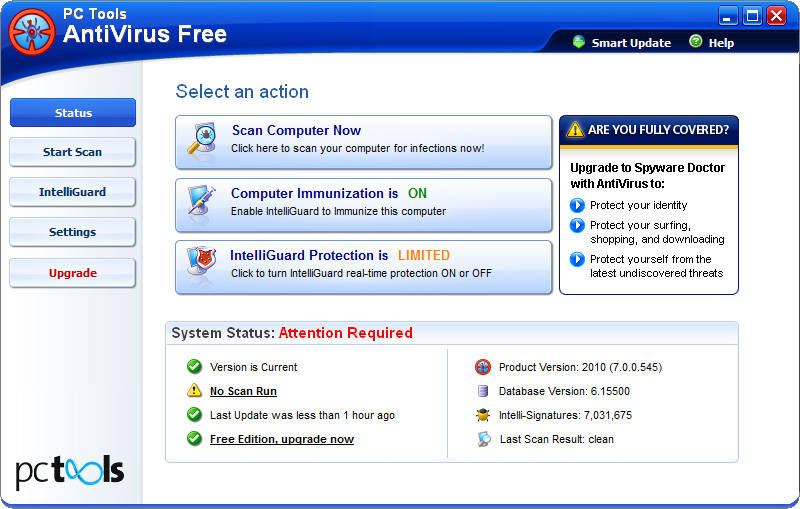Image resolution: width=800 pixels, height=509 pixels.
Task: Click the PC Tools spider logo
Action: coord(32,32)
